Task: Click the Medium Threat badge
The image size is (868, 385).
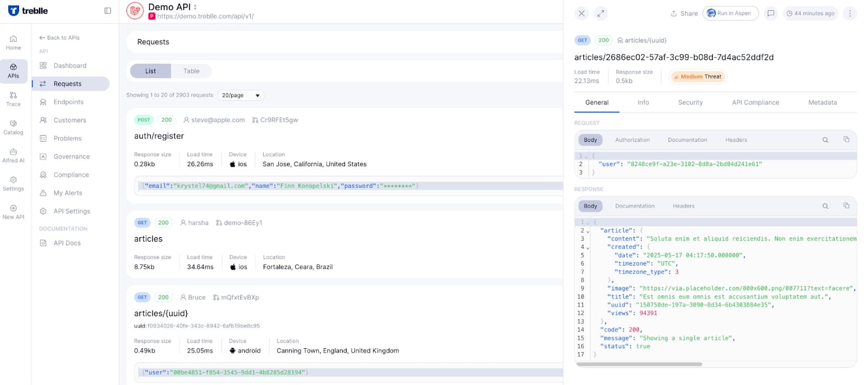Action: [x=698, y=77]
